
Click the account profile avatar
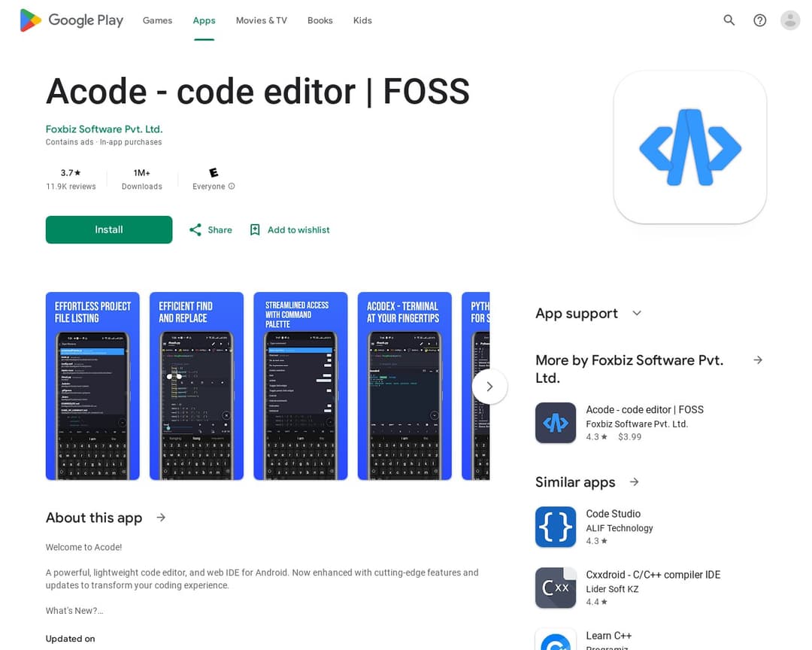(x=789, y=20)
